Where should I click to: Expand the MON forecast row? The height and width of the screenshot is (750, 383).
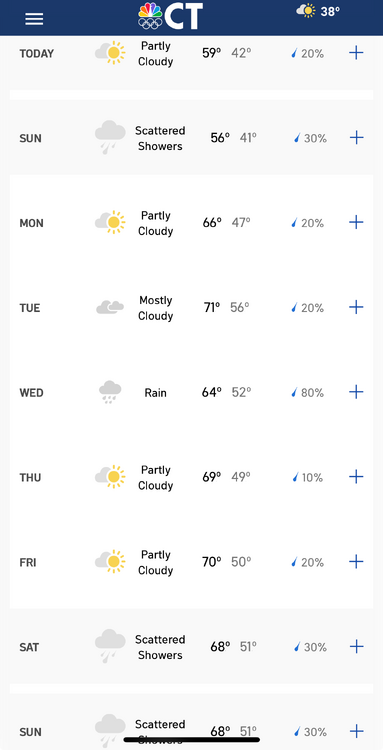pos(356,222)
